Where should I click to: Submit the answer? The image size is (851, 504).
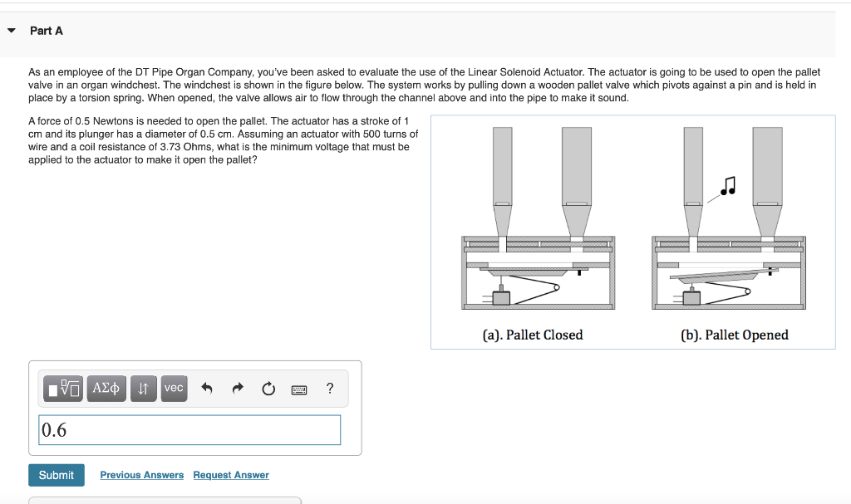(57, 475)
